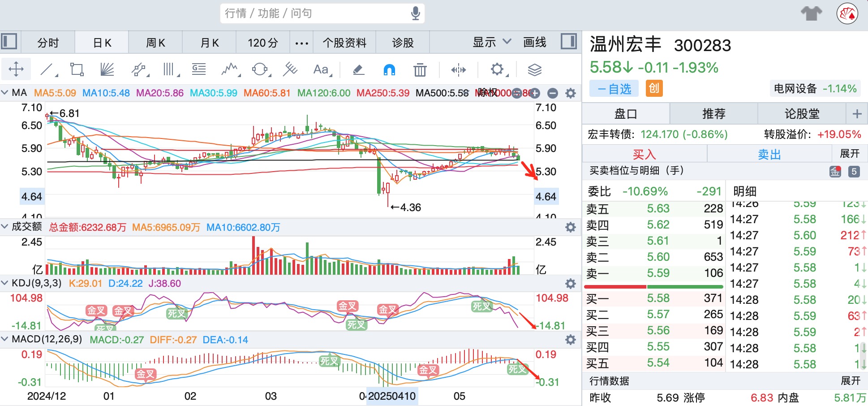Select the golden ratio lines tool
868x406 pixels.
pyautogui.click(x=199, y=69)
